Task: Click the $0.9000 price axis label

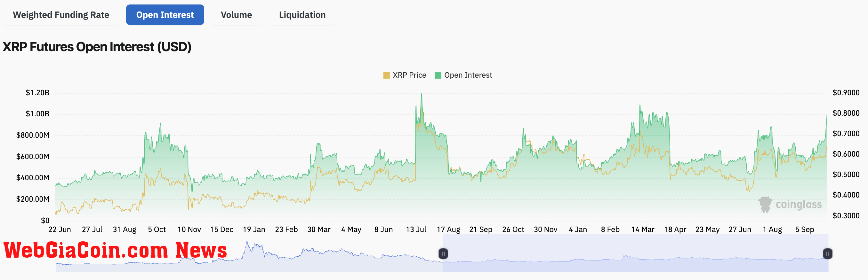Action: coord(846,93)
